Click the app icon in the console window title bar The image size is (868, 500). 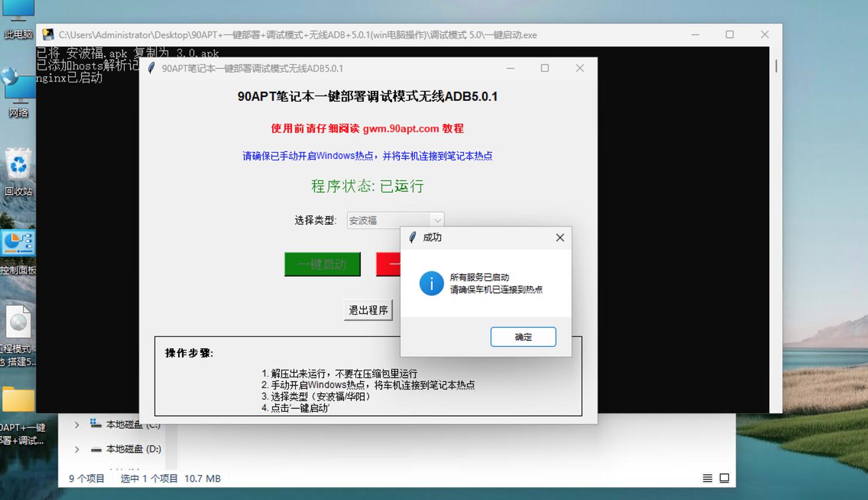tap(47, 35)
